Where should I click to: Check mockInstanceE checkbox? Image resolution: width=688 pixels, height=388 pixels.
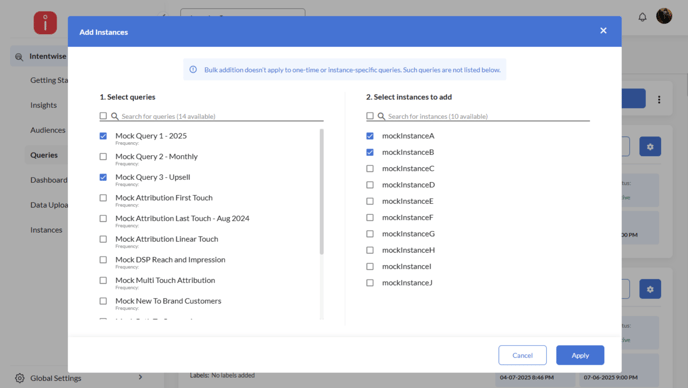pyautogui.click(x=370, y=201)
